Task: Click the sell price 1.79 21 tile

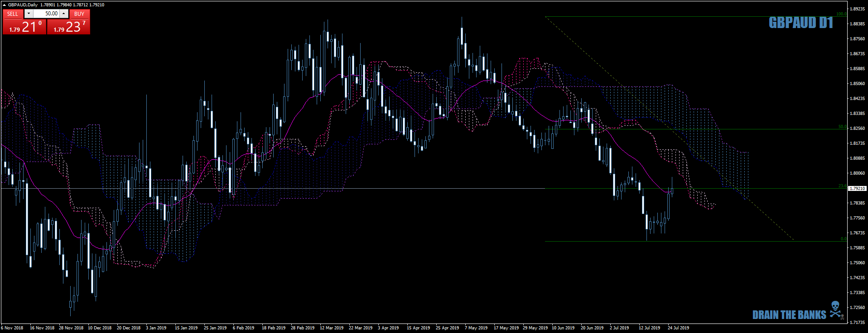Action: point(24,27)
